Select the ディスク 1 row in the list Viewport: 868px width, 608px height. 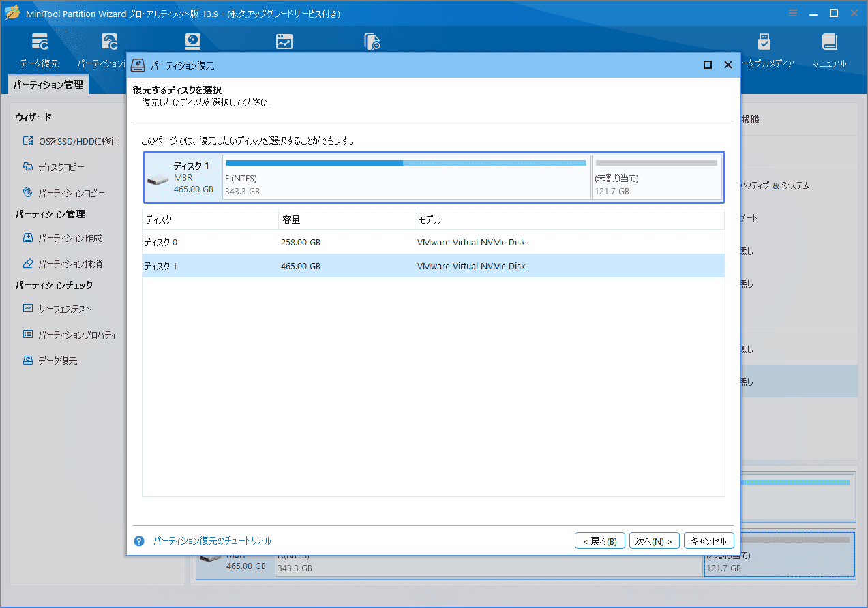[433, 266]
